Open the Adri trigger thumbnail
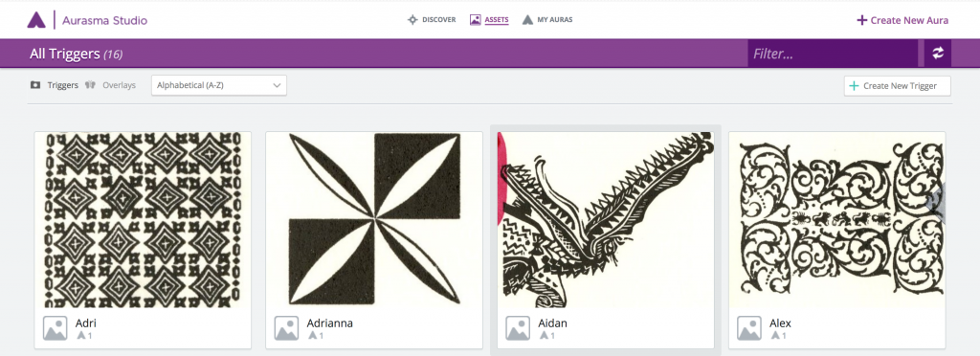The image size is (980, 356). (143, 220)
